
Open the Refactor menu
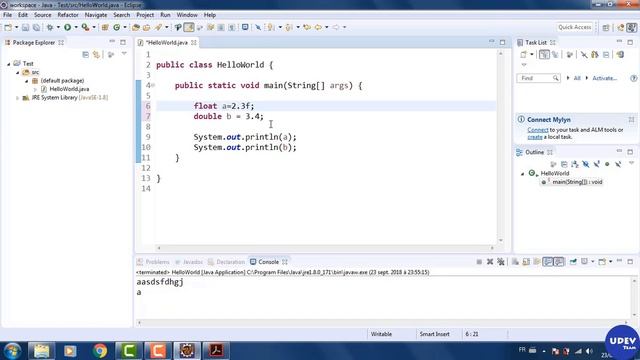[x=68, y=15]
